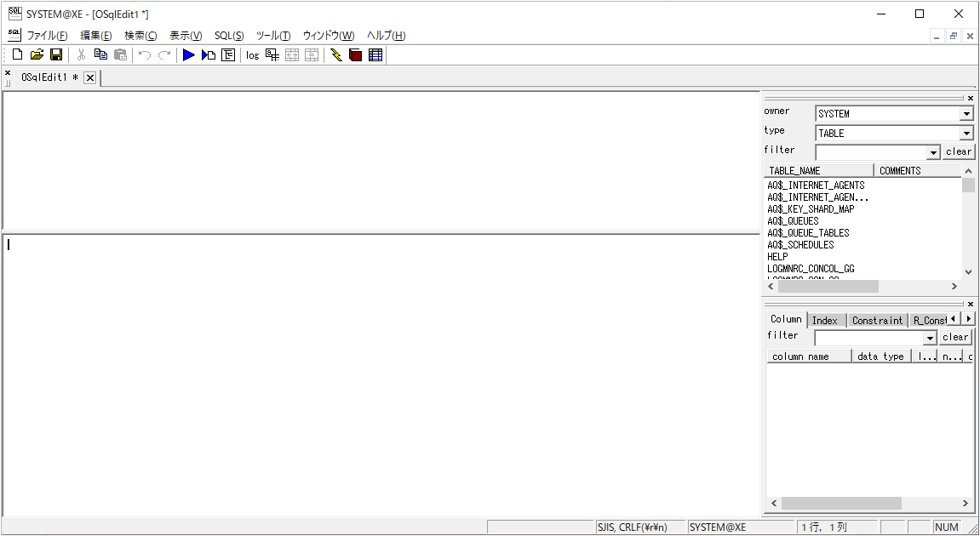This screenshot has width=980, height=536.
Task: Click the blue arrow with page icon
Action: click(209, 55)
